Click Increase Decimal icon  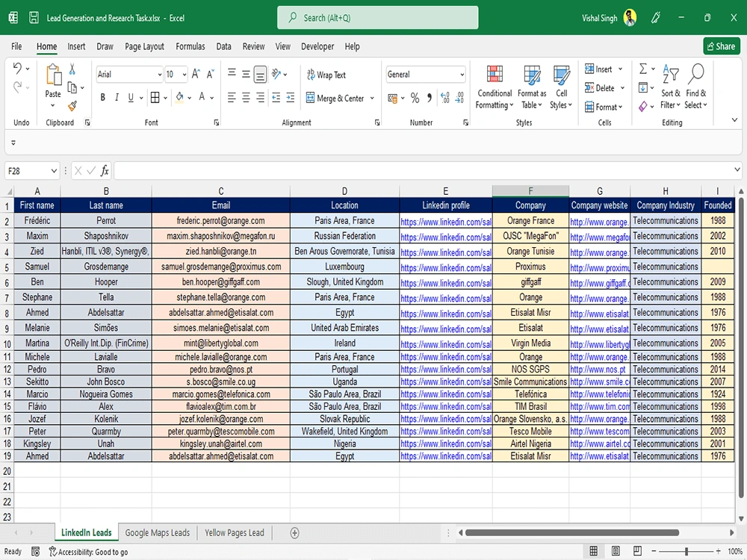(445, 98)
